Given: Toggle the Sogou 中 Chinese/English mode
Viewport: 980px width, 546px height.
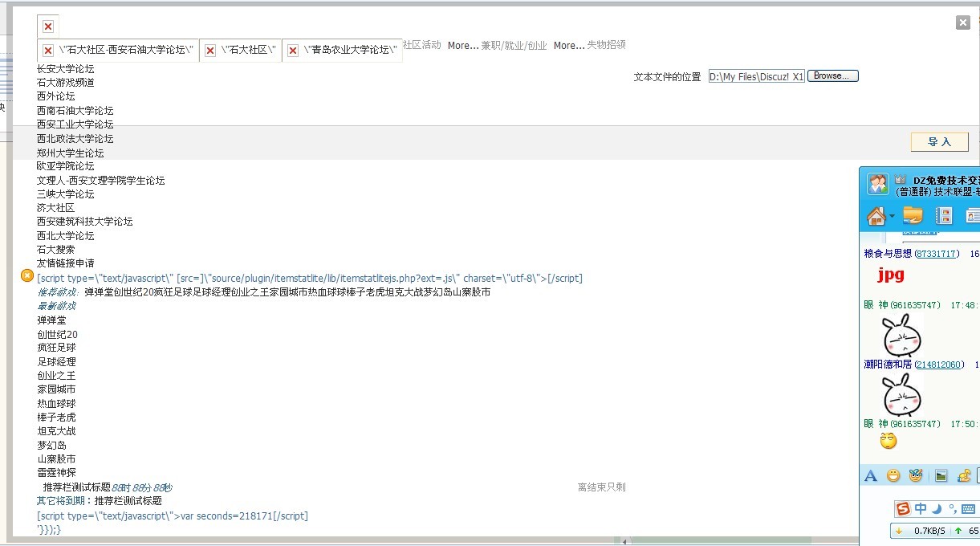Looking at the screenshot, I should pyautogui.click(x=921, y=509).
